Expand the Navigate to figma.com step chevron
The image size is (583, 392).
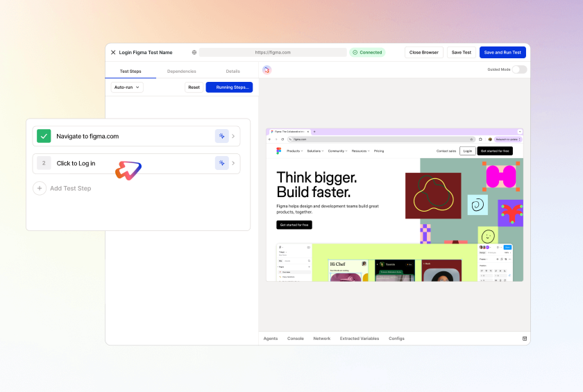(233, 137)
